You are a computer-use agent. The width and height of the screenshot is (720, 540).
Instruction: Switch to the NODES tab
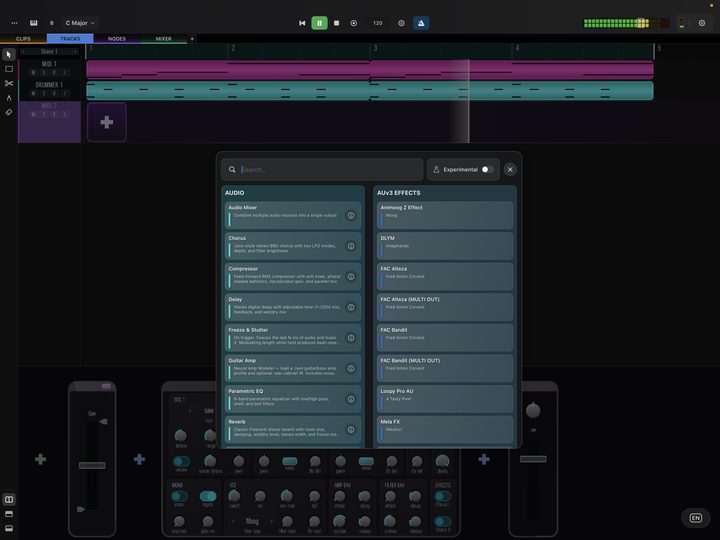(x=117, y=39)
